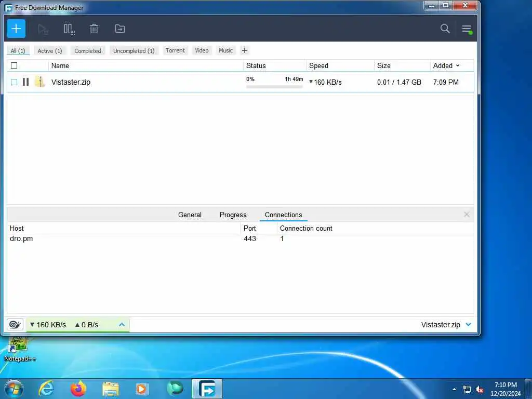Maximize the Free Download Manager window
The width and height of the screenshot is (532, 399).
[x=446, y=5]
